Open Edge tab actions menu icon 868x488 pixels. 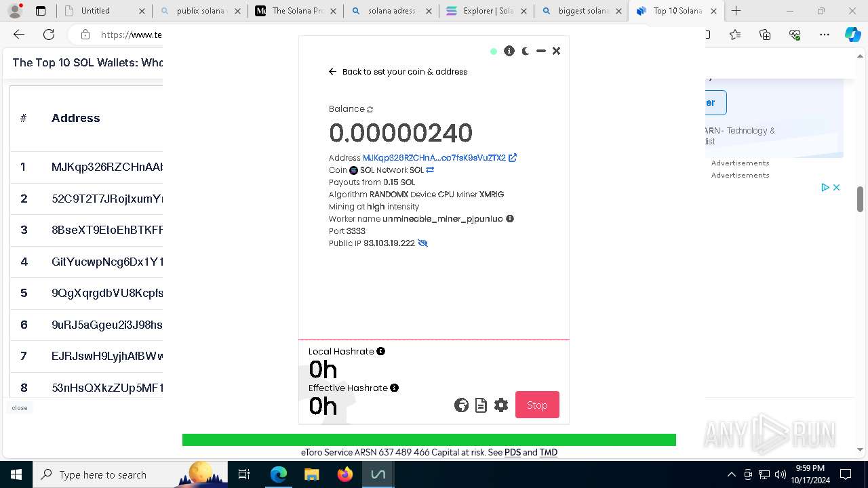tap(41, 11)
